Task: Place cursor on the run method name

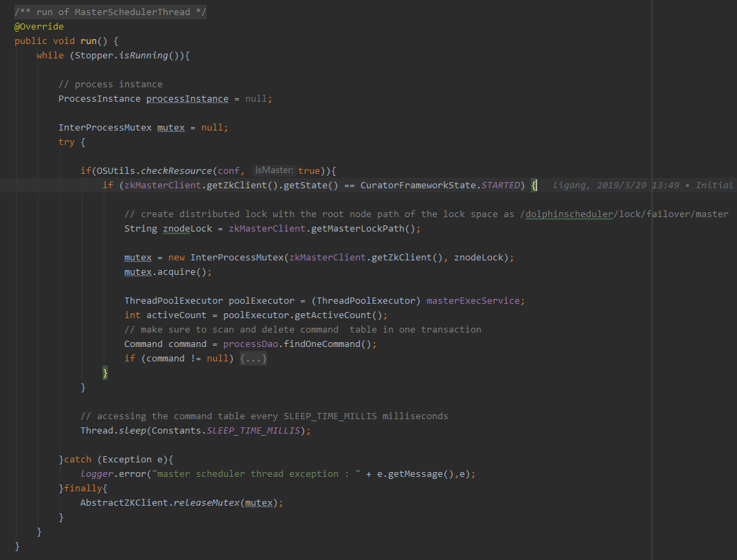Action: pyautogui.click(x=89, y=41)
